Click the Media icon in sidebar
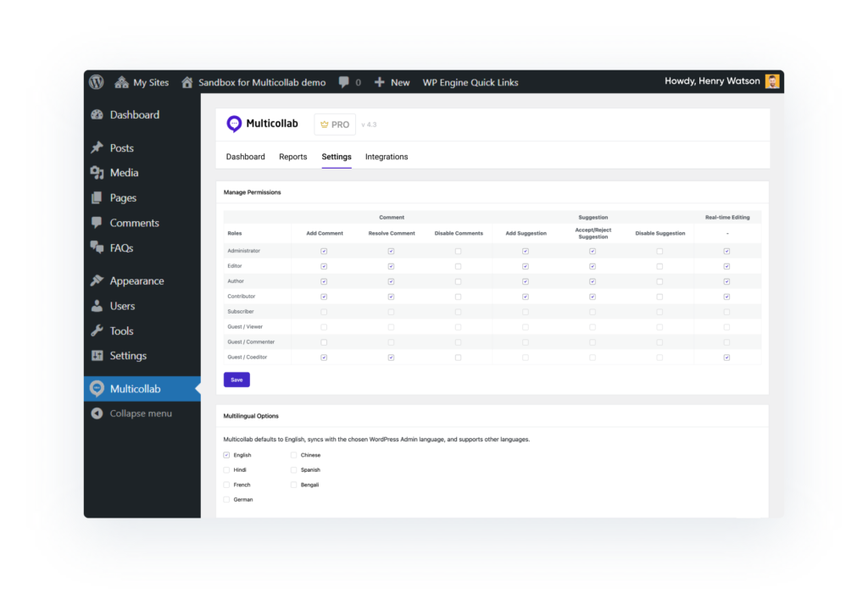The width and height of the screenshot is (868, 616). 97,173
